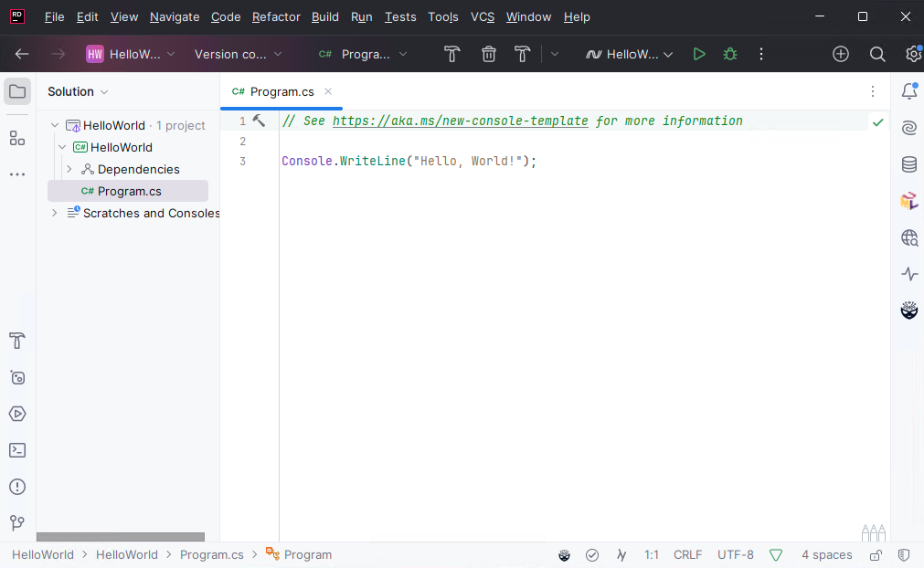The height and width of the screenshot is (568, 924).
Task: Navigate back with the left arrow
Action: pos(22,54)
